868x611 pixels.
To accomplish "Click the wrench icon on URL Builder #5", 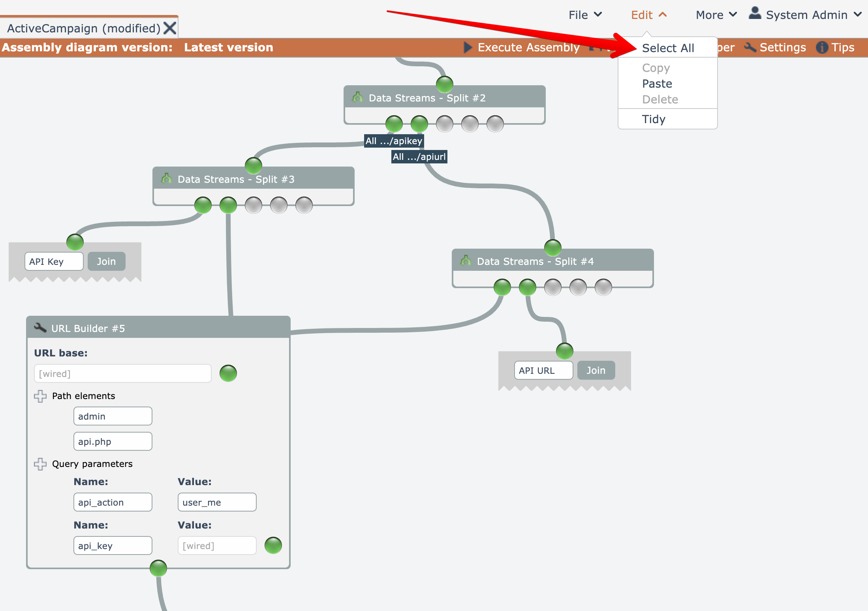I will (x=40, y=328).
